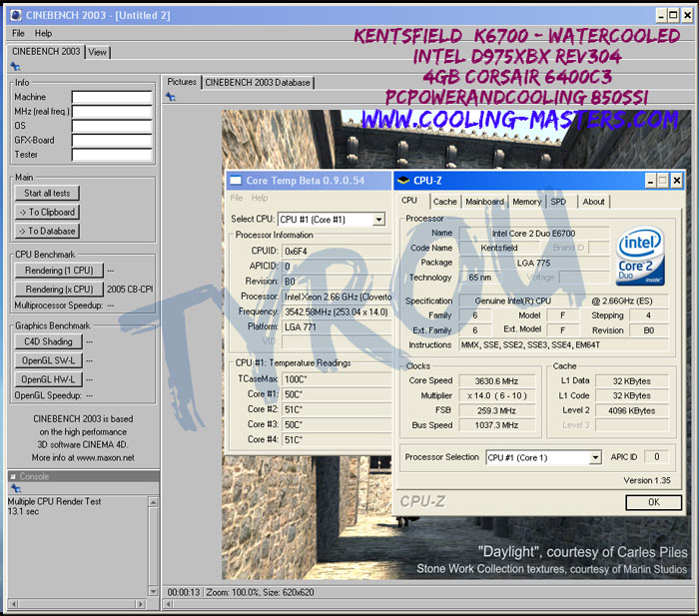Click the OS input field
This screenshot has width=699, height=616.
coord(112,126)
